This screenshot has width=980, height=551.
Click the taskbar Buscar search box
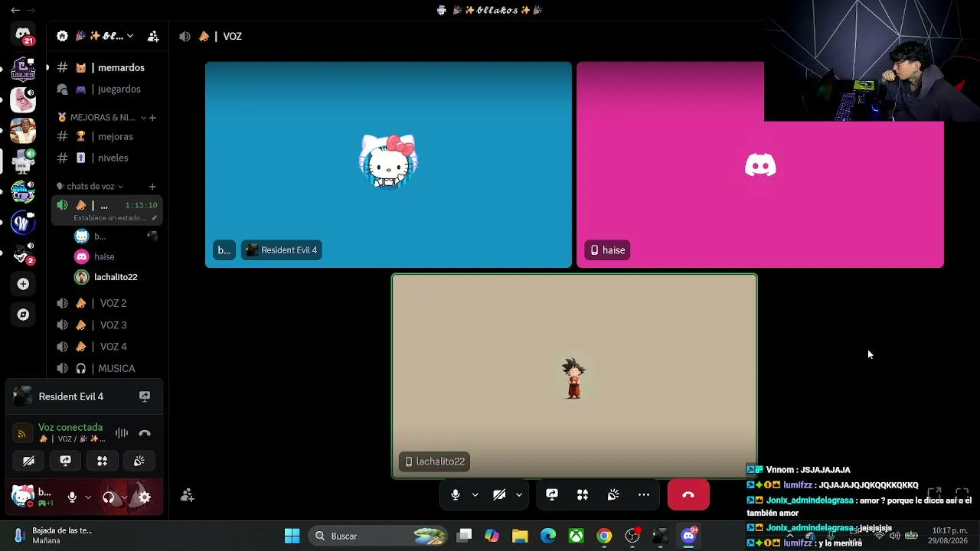(379, 536)
